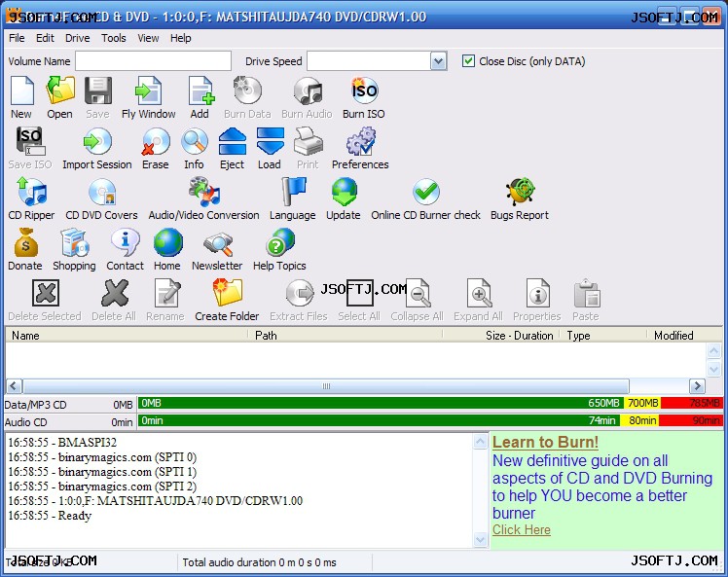Click the Expand All icon
Image resolution: width=728 pixels, height=577 pixels.
click(479, 293)
